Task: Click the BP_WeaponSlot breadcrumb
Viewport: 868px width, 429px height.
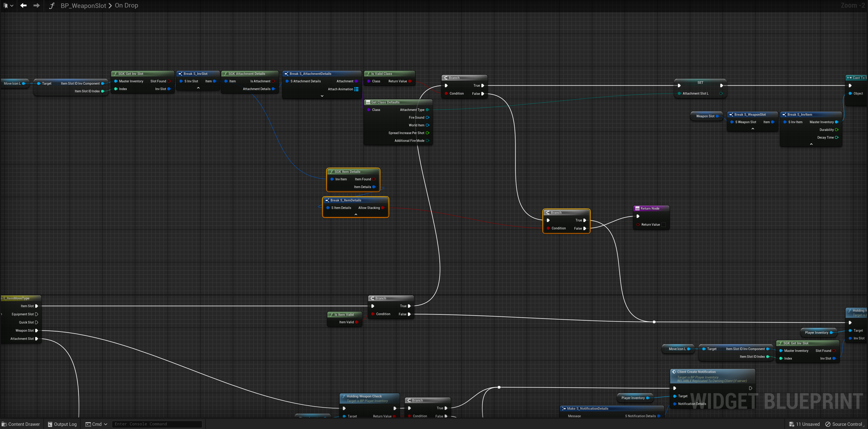Action: pyautogui.click(x=83, y=6)
